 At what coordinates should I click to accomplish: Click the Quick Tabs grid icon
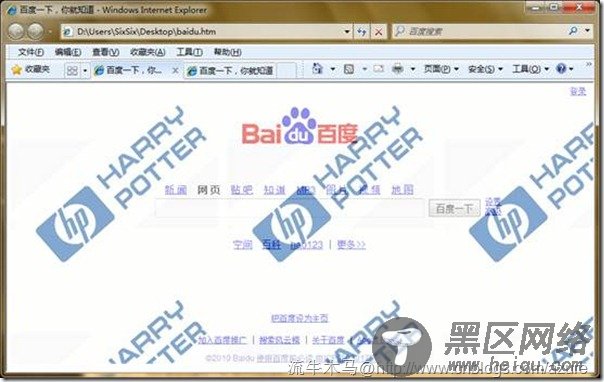[72, 70]
